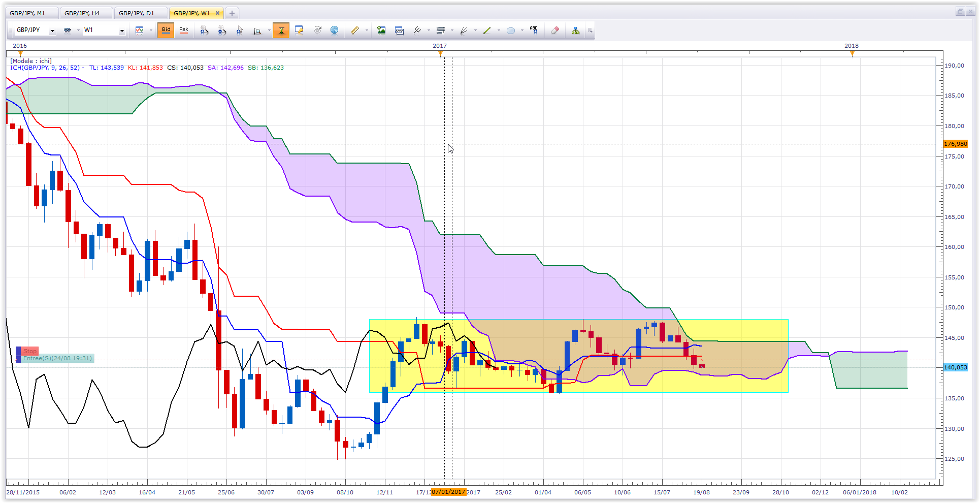Screen dimensions: 980x503
Task: Click the save chart image icon
Action: pyautogui.click(x=381, y=30)
